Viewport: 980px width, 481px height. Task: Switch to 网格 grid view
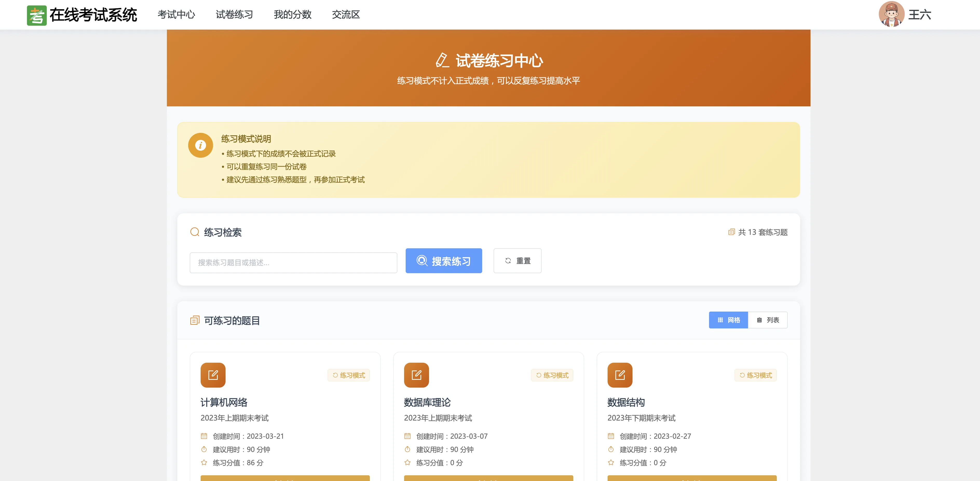728,320
